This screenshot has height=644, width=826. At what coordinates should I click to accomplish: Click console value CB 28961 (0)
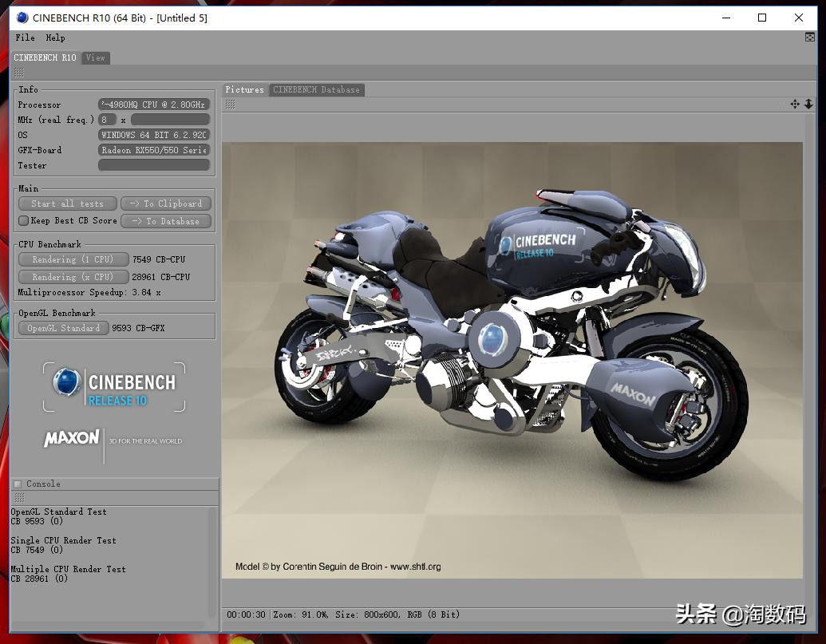point(39,579)
